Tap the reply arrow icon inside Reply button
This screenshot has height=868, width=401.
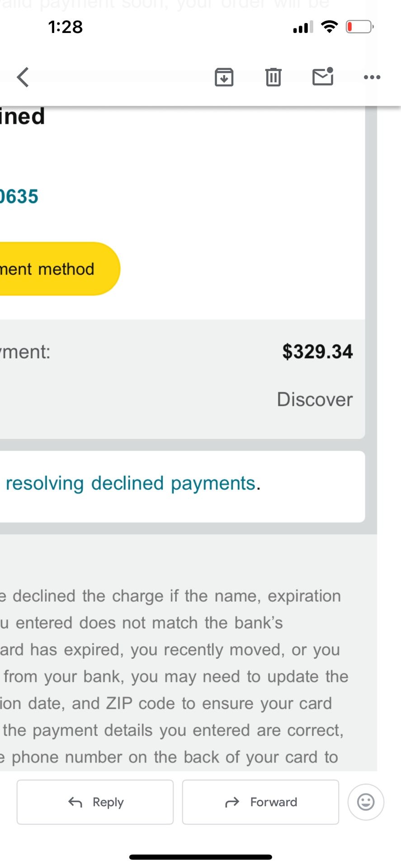pyautogui.click(x=75, y=802)
